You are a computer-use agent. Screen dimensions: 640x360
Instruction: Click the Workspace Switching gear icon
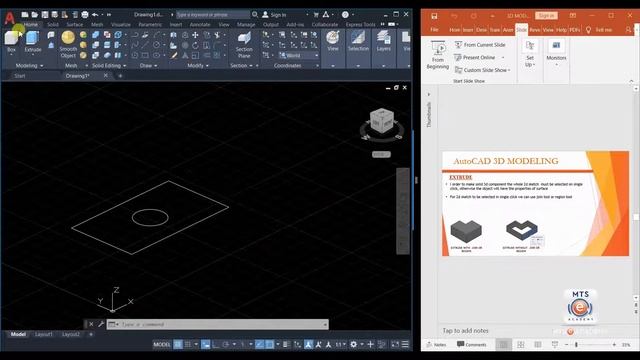(x=353, y=344)
